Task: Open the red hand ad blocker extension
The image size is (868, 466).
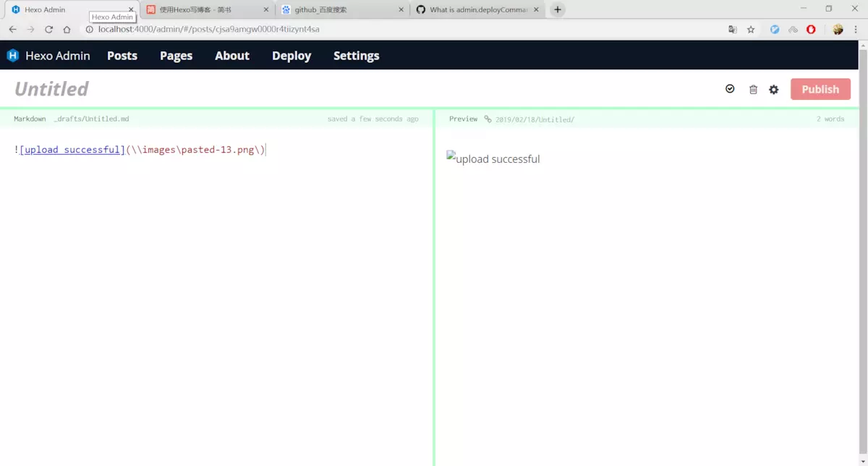Action: point(812,30)
